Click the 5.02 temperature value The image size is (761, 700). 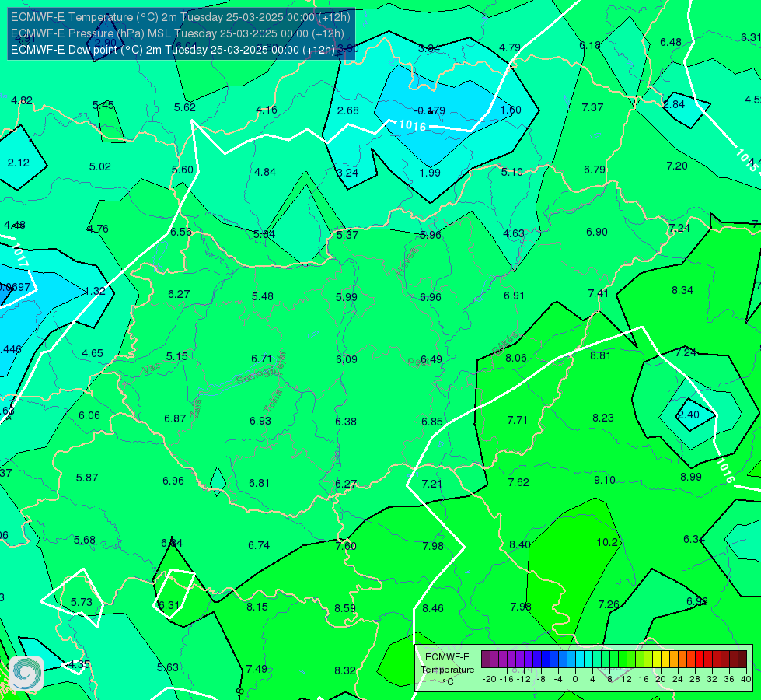point(100,166)
